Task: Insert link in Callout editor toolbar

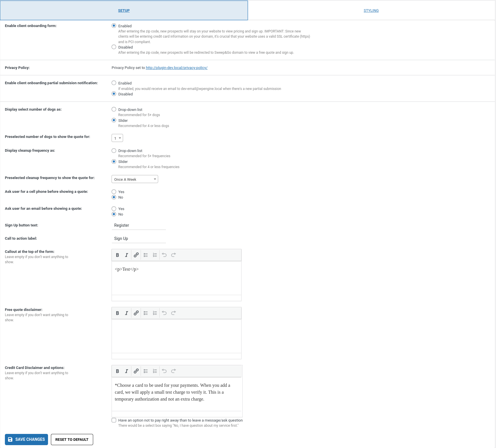Action: [136, 255]
